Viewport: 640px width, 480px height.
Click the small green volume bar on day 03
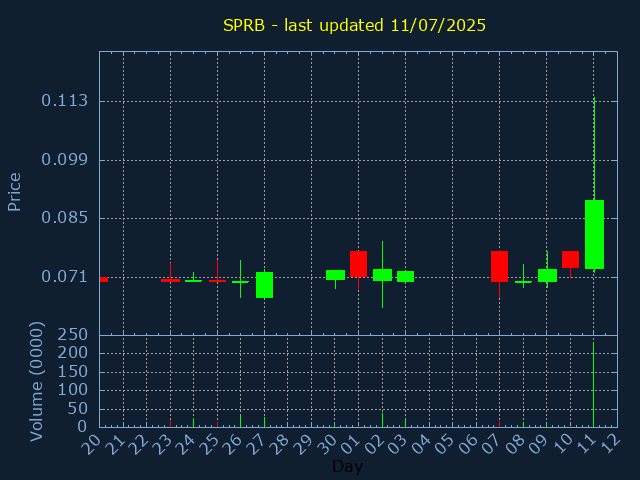[405, 422]
